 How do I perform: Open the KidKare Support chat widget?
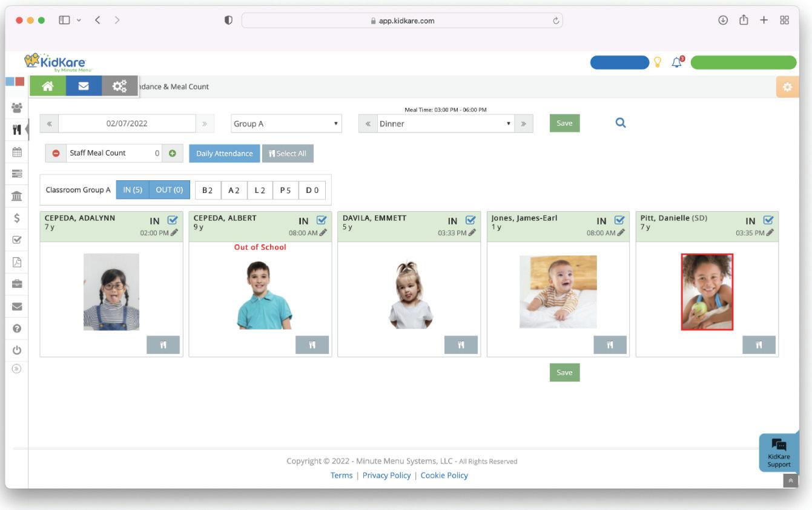tap(778, 453)
